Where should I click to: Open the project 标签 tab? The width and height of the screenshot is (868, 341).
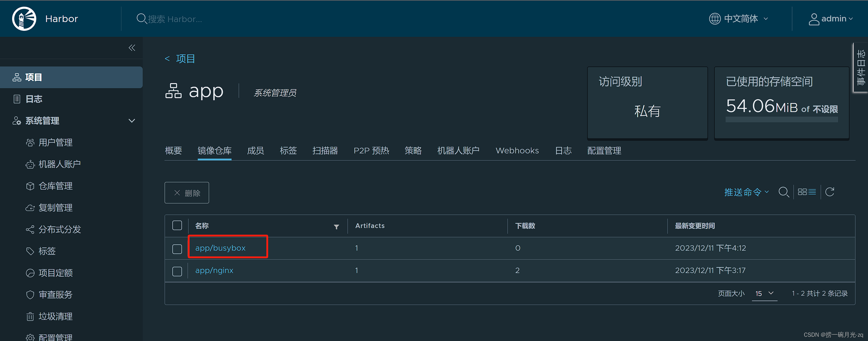pyautogui.click(x=288, y=150)
